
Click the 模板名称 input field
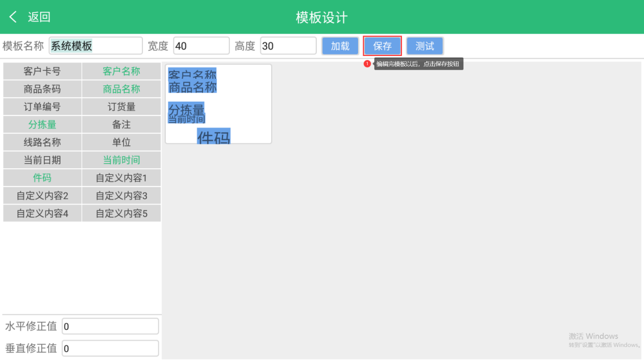[x=96, y=46]
